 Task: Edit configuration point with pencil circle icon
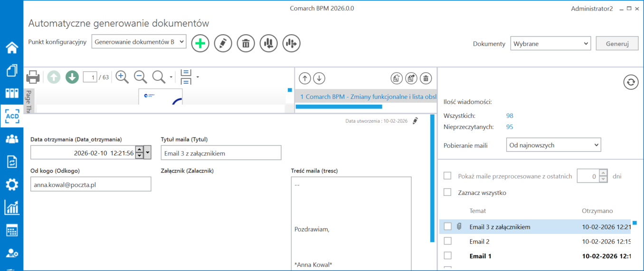coord(223,43)
